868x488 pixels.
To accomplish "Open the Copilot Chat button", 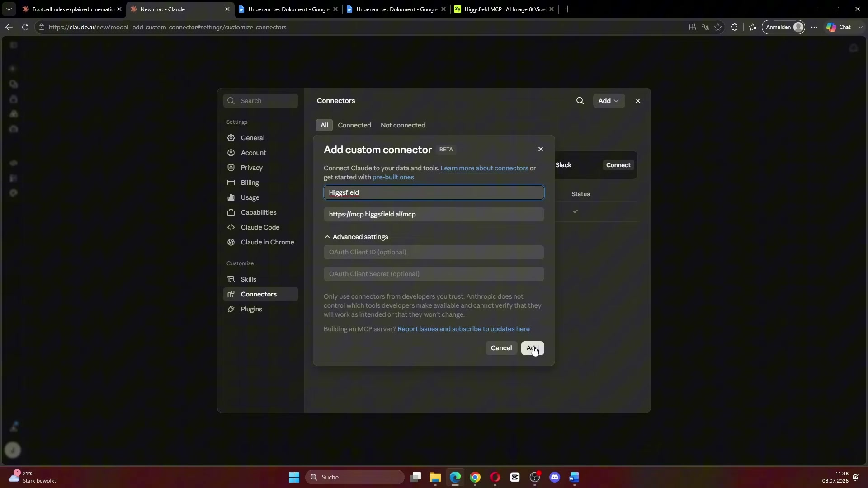I will [839, 27].
